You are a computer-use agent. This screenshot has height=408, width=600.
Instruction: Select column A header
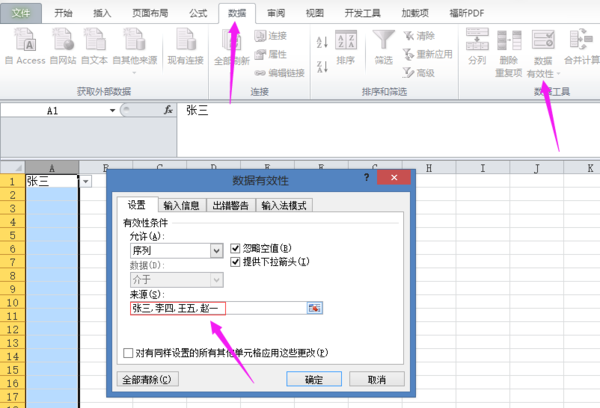click(52, 168)
